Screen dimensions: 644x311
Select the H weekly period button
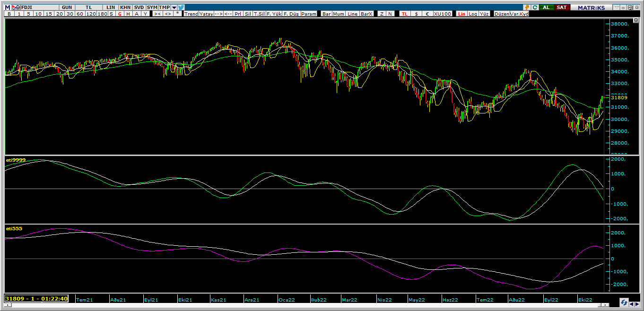tap(128, 14)
